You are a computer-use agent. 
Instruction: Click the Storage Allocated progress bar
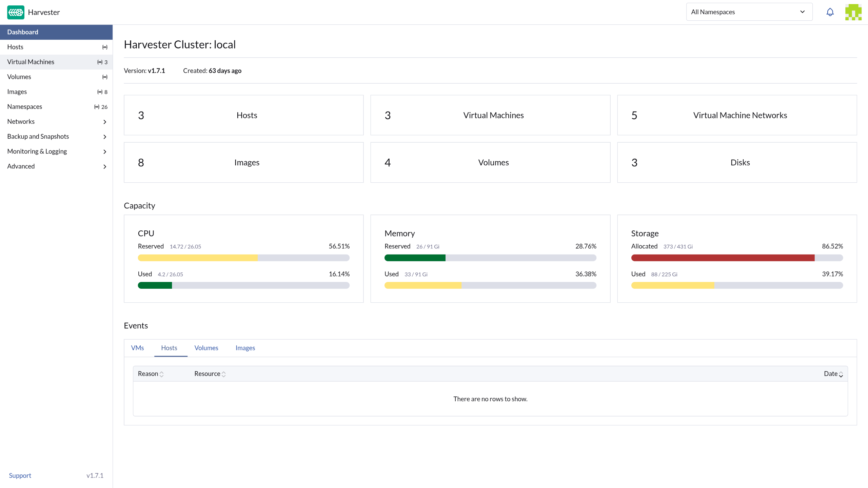[737, 258]
